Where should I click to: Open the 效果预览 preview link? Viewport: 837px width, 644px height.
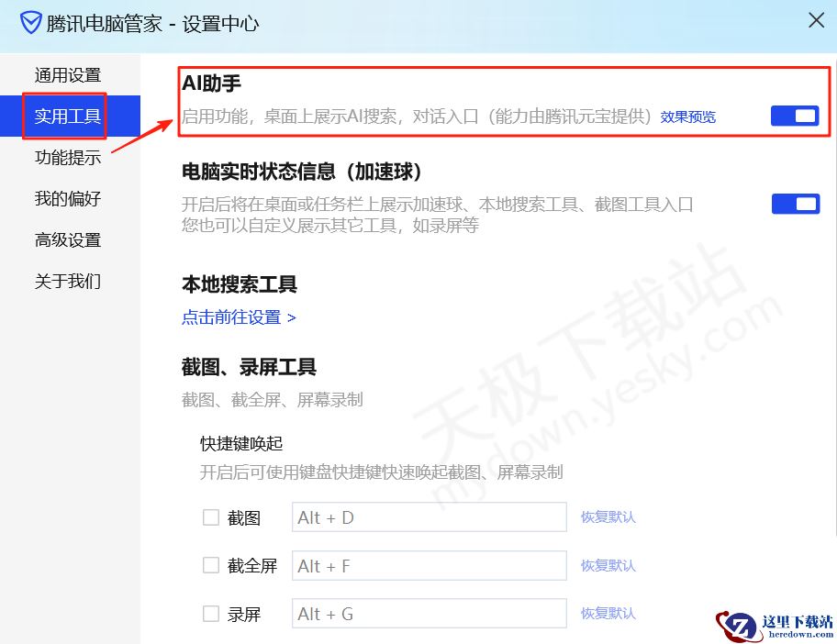686,117
